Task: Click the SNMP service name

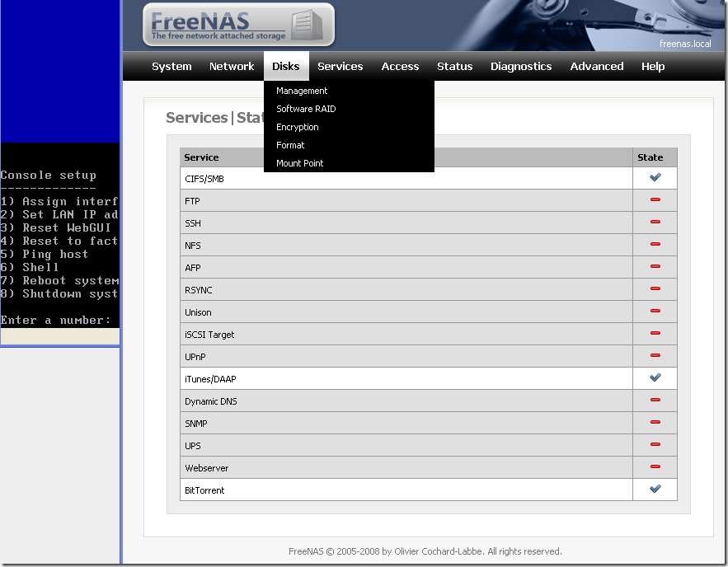Action: pyautogui.click(x=196, y=424)
